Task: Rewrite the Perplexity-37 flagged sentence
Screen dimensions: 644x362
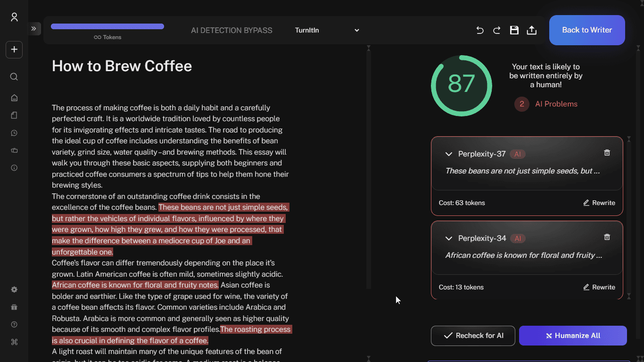Action: (599, 203)
